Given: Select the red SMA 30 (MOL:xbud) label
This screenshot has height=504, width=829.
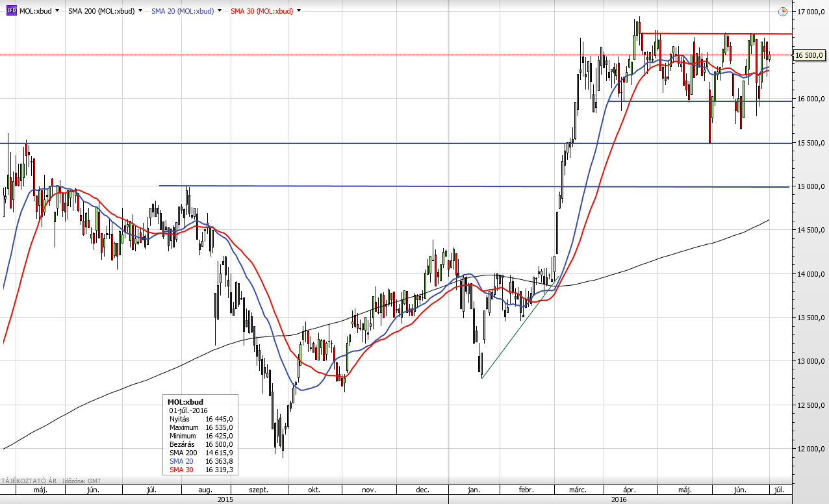Looking at the screenshot, I should tap(262, 11).
